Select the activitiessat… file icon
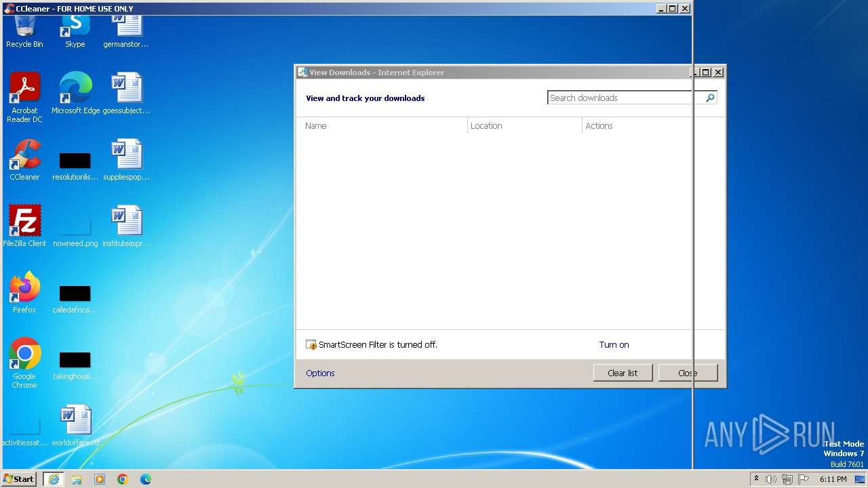The width and height of the screenshot is (868, 488). [x=24, y=432]
